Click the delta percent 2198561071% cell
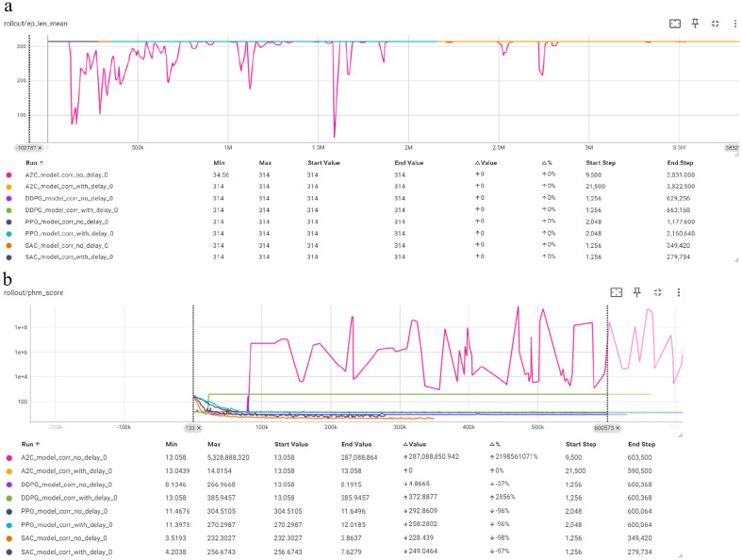Image resolution: width=742 pixels, height=560 pixels. [x=514, y=457]
